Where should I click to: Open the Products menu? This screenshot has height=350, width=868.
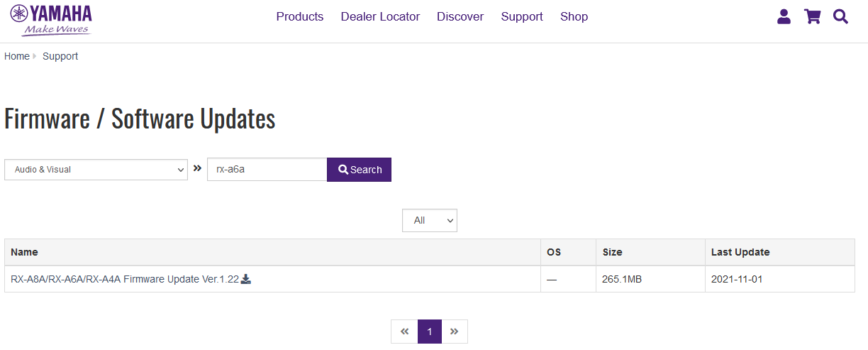299,16
